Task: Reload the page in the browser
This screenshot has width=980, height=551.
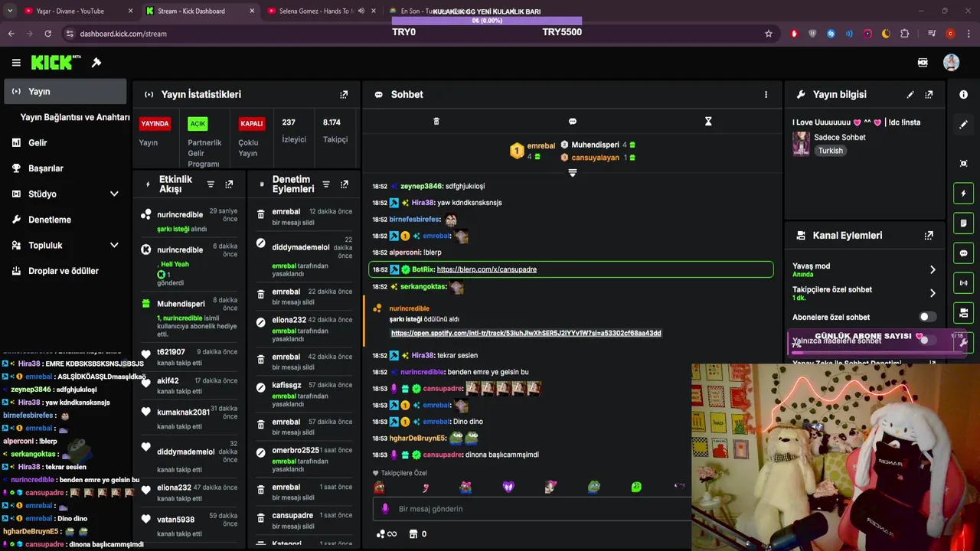Action: pyautogui.click(x=47, y=34)
